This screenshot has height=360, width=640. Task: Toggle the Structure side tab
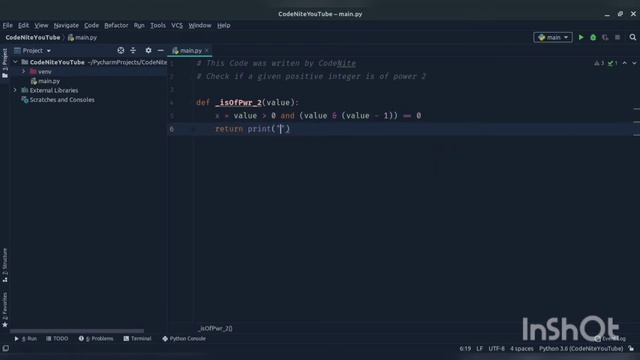(5, 265)
